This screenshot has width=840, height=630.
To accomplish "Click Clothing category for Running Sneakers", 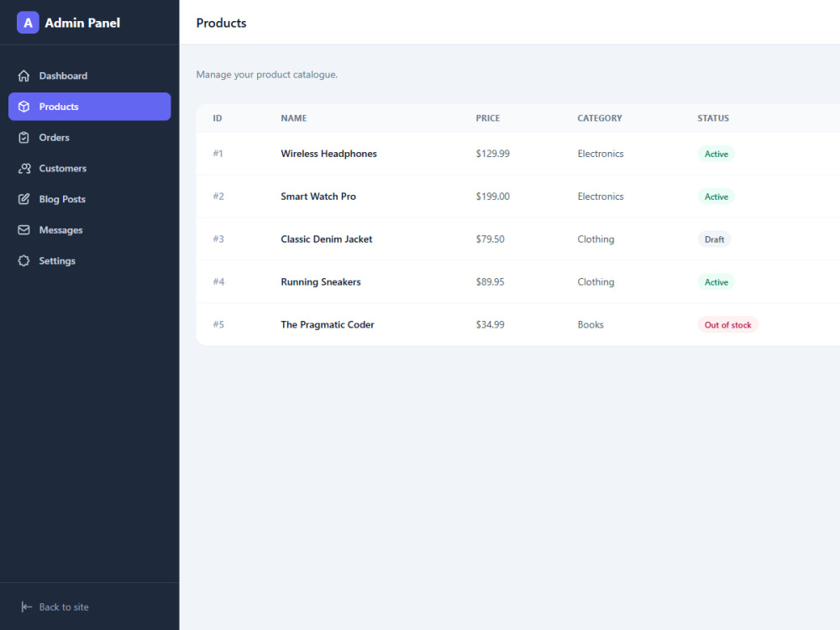I will coord(596,281).
